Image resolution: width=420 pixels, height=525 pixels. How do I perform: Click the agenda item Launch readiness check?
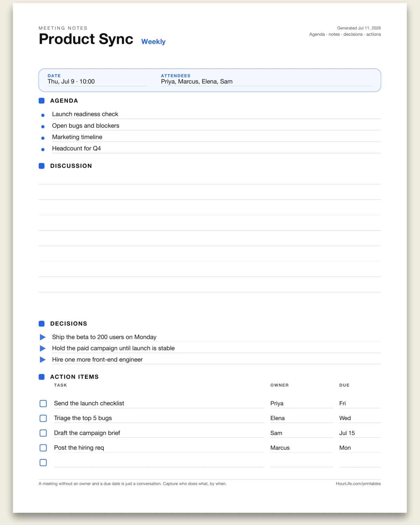click(85, 114)
